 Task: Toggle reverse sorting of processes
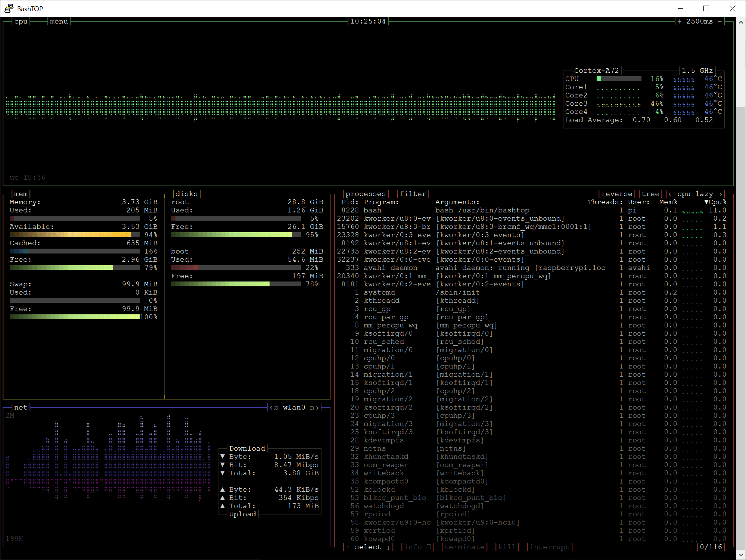click(x=616, y=194)
